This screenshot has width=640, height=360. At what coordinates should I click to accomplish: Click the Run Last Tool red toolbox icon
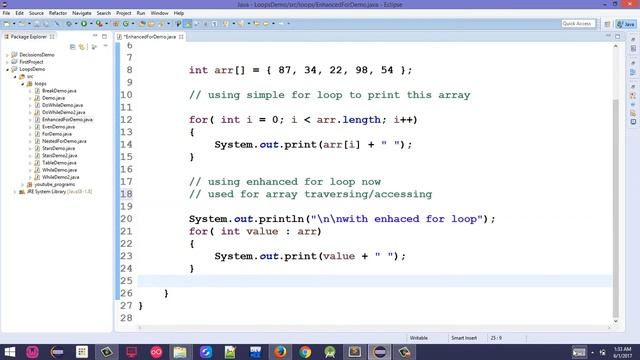(x=99, y=24)
